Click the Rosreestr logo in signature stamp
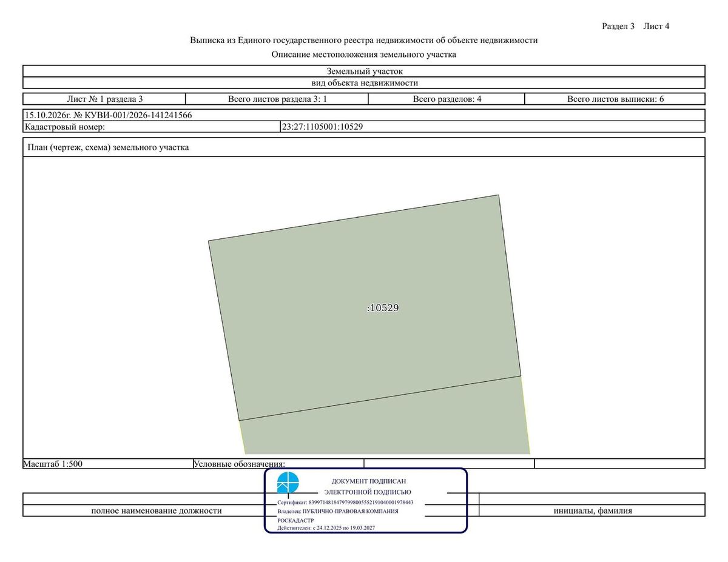Viewport: 728px width, 562px height. click(288, 484)
